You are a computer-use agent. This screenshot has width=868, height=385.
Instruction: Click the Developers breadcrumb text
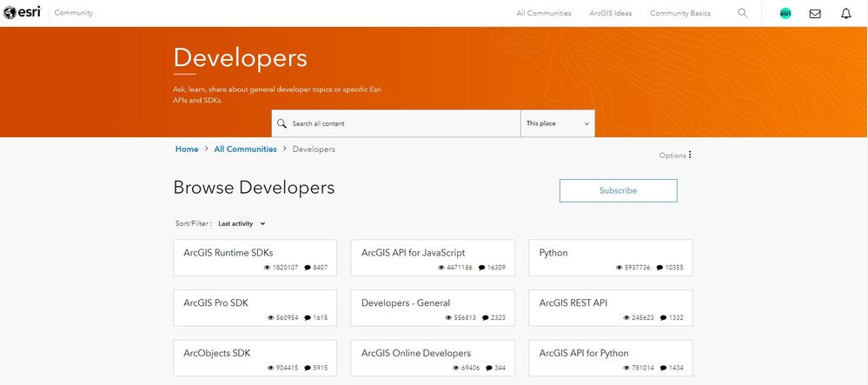tap(314, 149)
